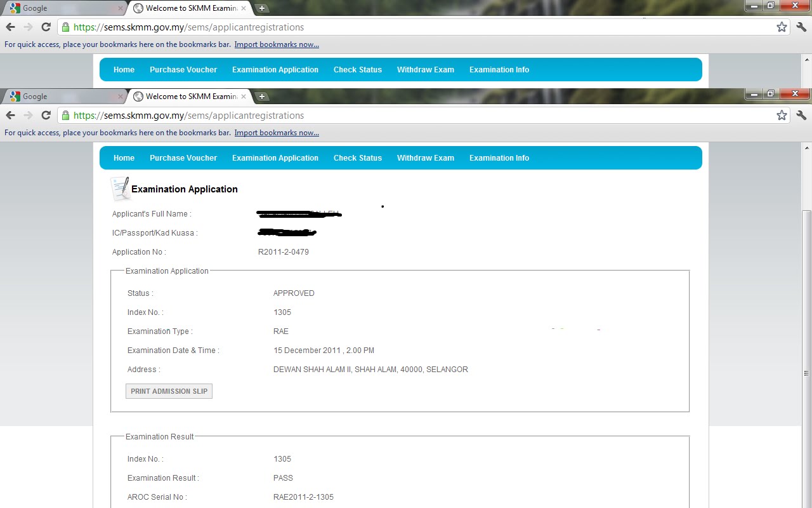
Task: Open Check Status in upper window's menu
Action: 358,70
